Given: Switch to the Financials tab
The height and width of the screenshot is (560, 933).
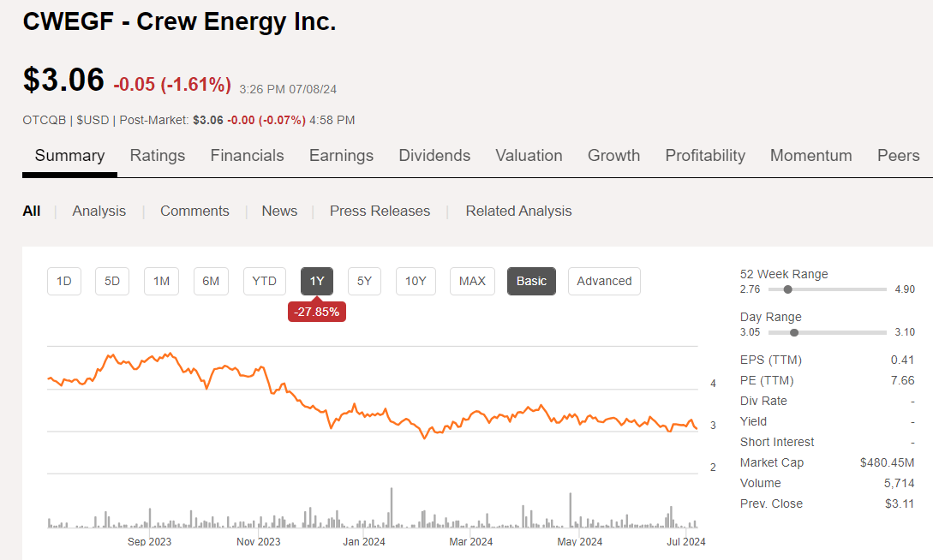Looking at the screenshot, I should point(247,156).
